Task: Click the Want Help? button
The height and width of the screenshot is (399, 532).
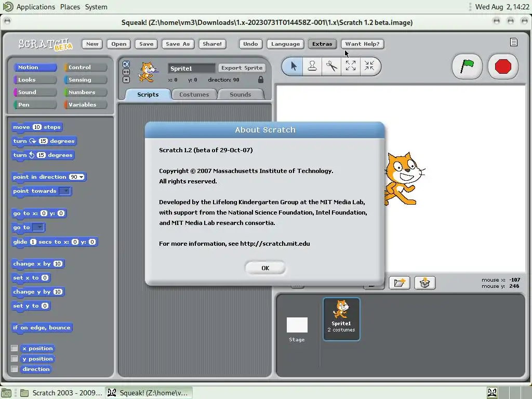Action: 362,44
